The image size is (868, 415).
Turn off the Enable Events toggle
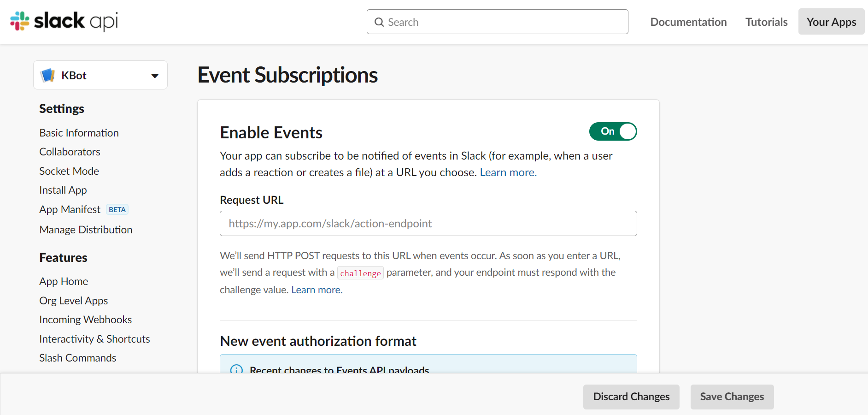click(x=613, y=131)
